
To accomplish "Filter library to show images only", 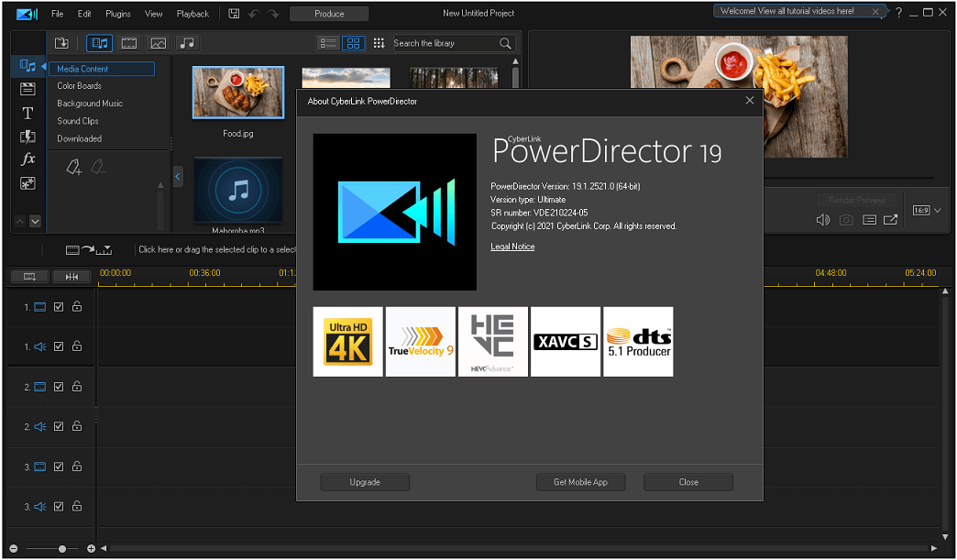I will (x=158, y=43).
